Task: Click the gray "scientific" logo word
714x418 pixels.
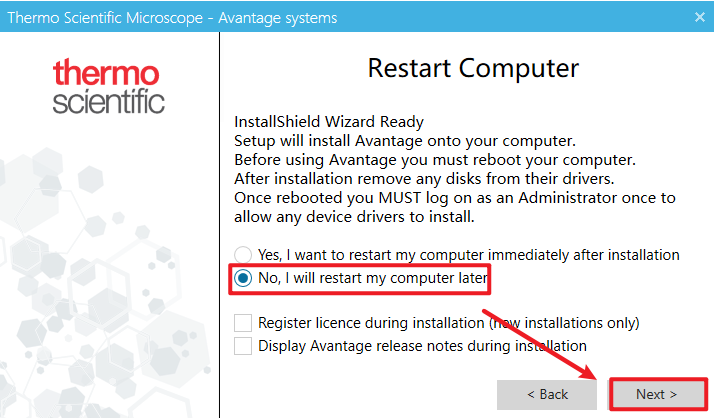Action: click(108, 101)
